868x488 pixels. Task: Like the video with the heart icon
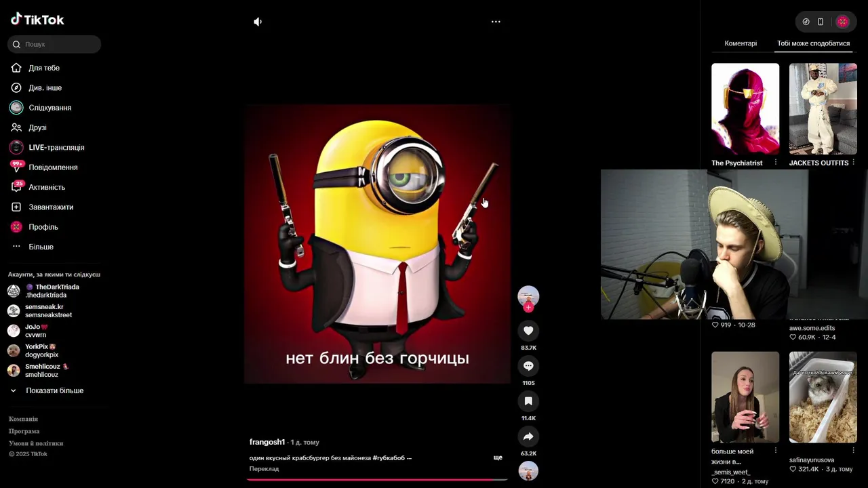click(528, 330)
